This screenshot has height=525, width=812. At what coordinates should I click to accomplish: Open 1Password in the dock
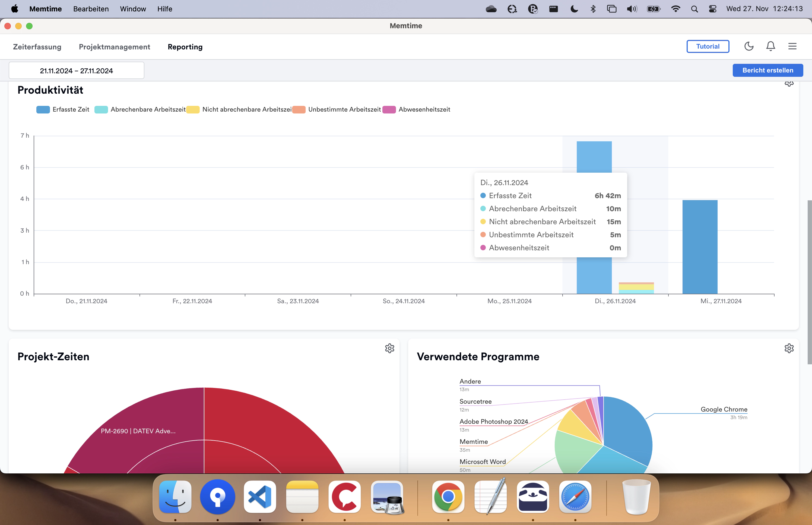(217, 497)
